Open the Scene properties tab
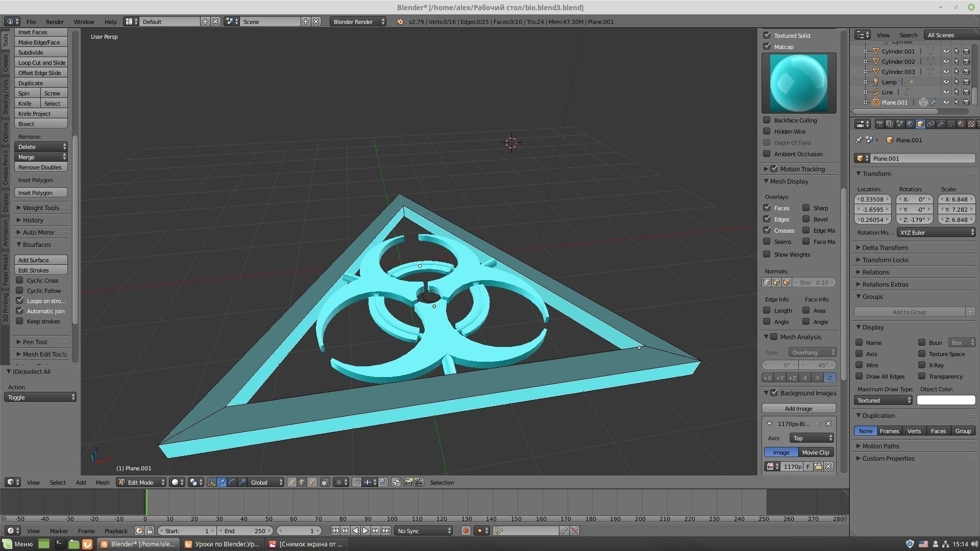This screenshot has height=551, width=980. point(900,124)
